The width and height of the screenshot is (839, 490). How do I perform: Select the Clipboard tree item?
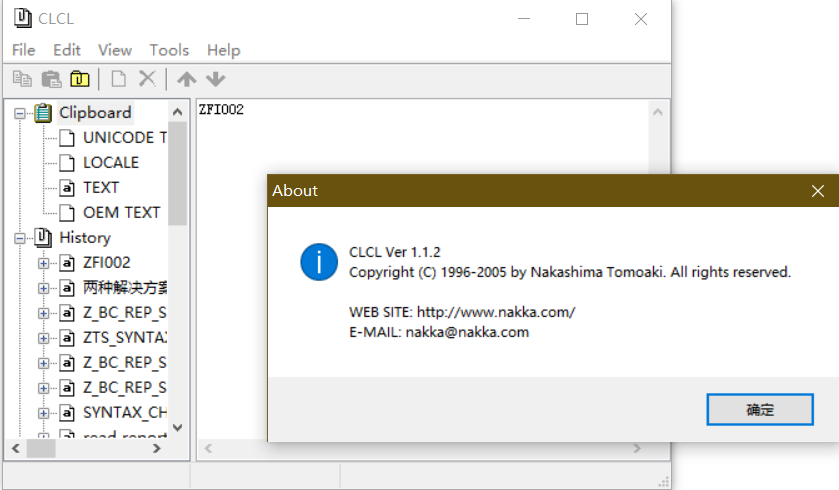[x=95, y=113]
